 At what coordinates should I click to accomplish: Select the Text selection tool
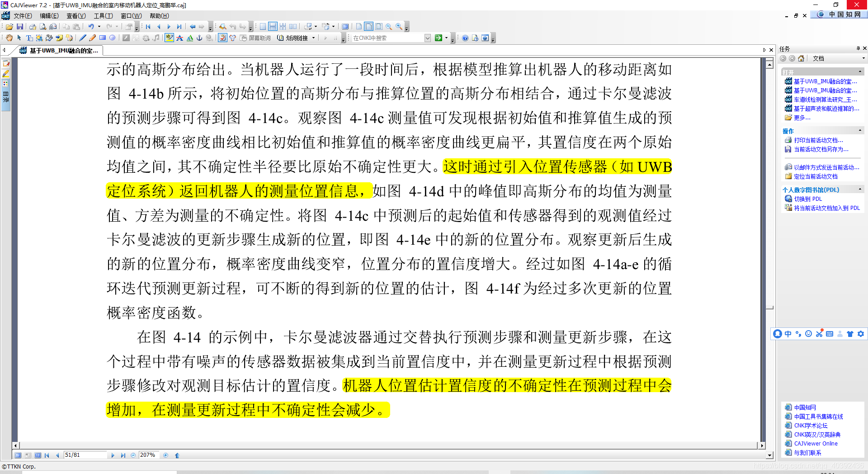(29, 38)
